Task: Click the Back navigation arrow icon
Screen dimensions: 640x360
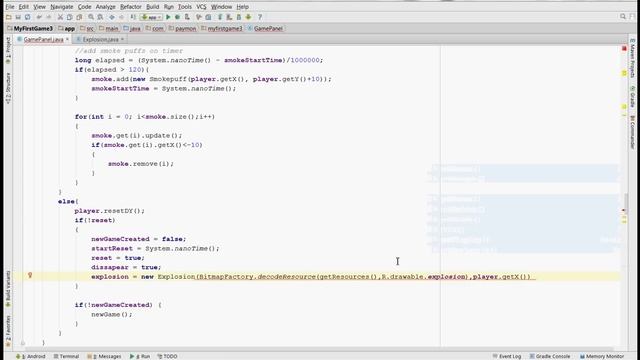Action: click(111, 17)
